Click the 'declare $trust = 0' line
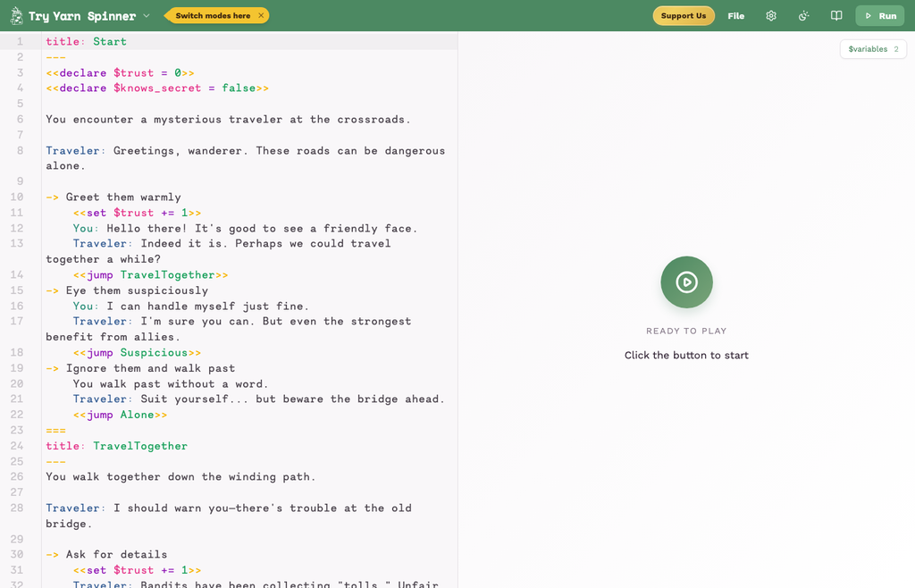 (121, 73)
